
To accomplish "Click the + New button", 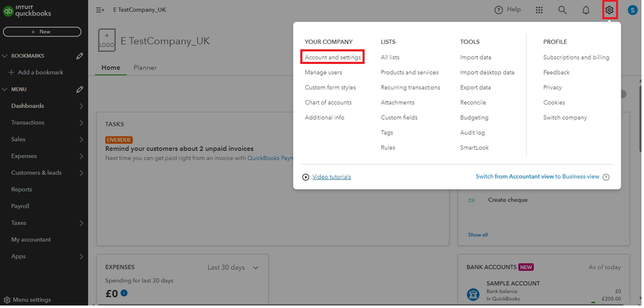I will click(x=42, y=32).
